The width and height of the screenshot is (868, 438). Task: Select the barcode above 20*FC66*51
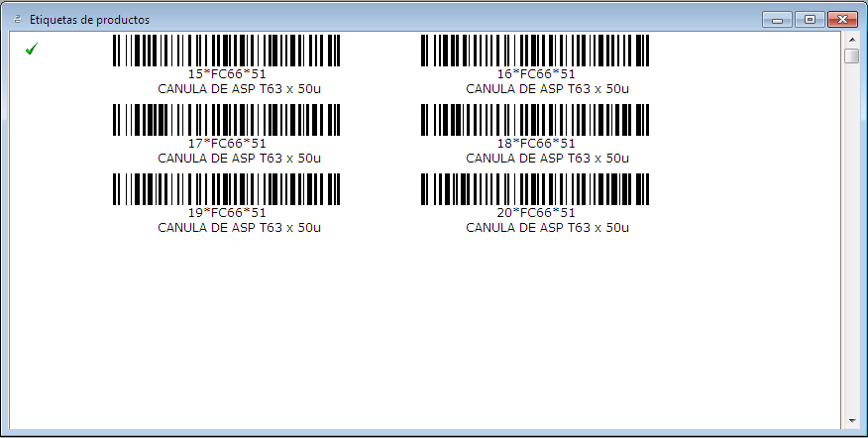click(535, 189)
